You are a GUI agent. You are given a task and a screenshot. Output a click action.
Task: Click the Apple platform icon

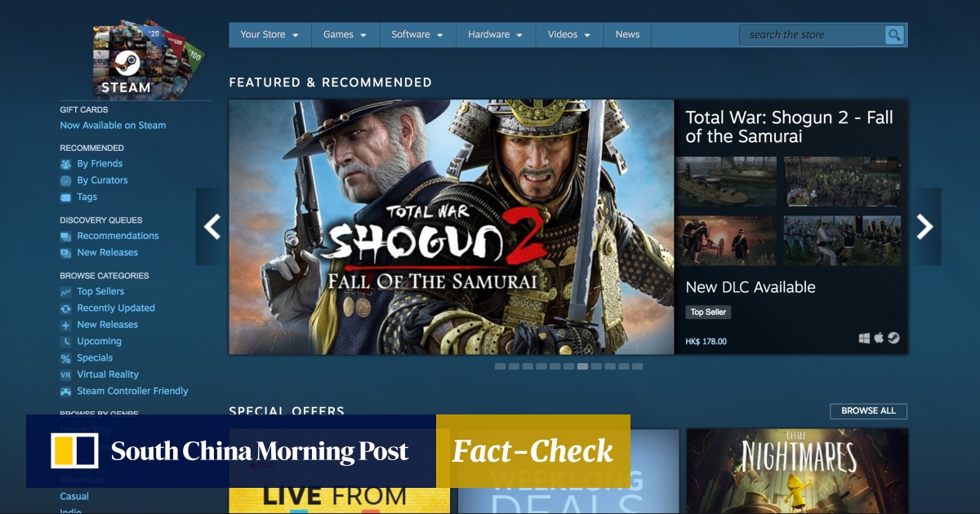(x=879, y=338)
